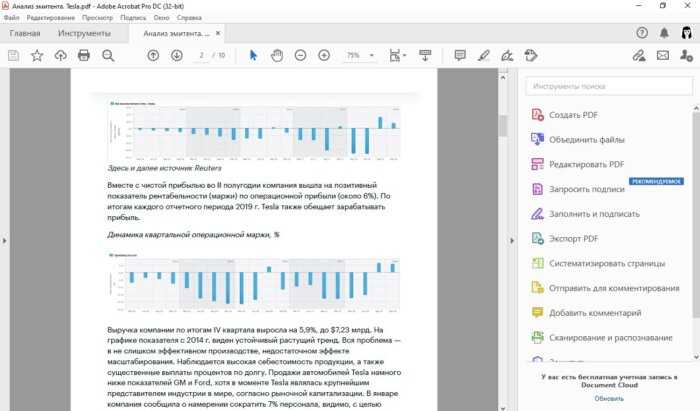Open notifications bell icon
This screenshot has height=411, width=700.
(x=664, y=33)
